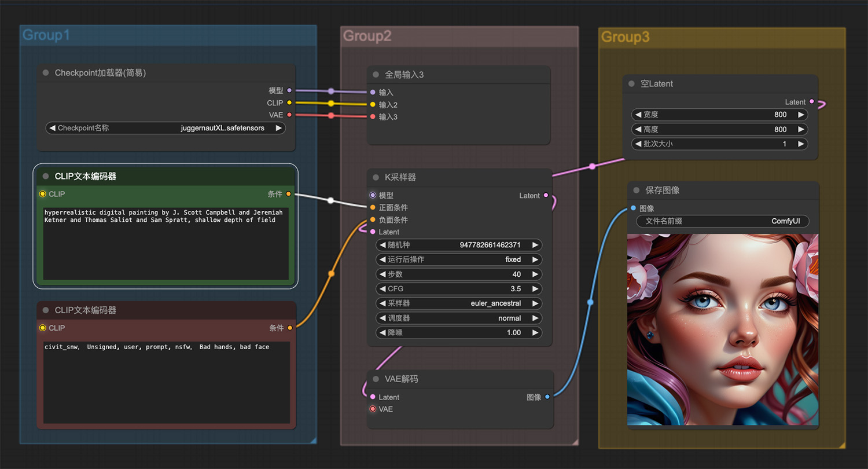Click the generated portrait image preview

723,329
